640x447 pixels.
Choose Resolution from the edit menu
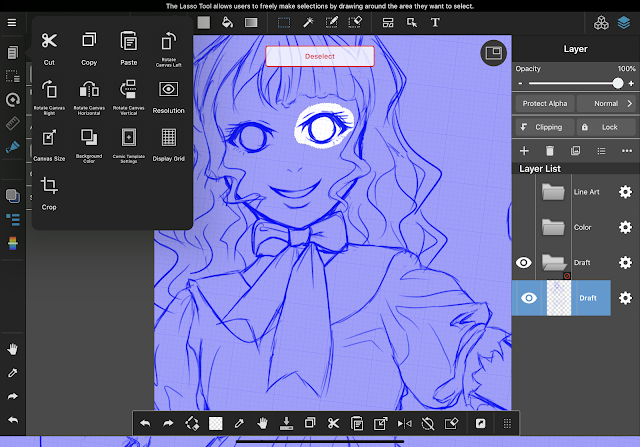(169, 97)
